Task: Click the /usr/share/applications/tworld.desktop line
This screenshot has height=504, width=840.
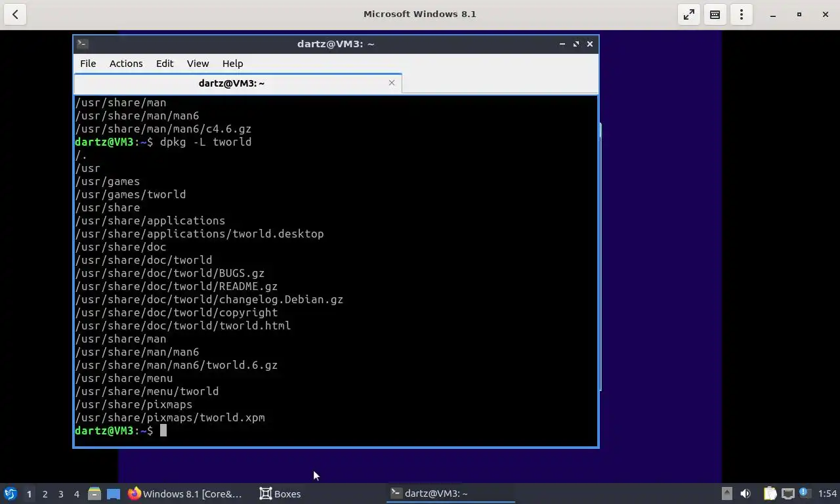Action: (199, 234)
